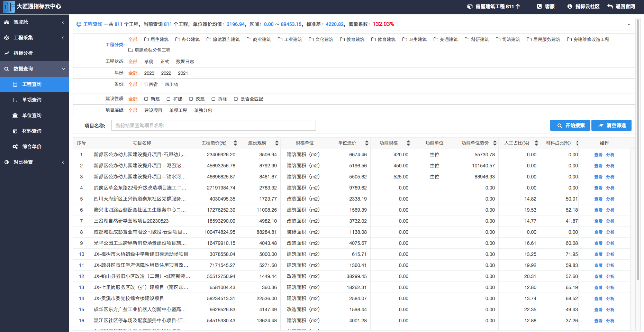
Task: Click folder icon next to 居住建筑
Action: (x=146, y=39)
